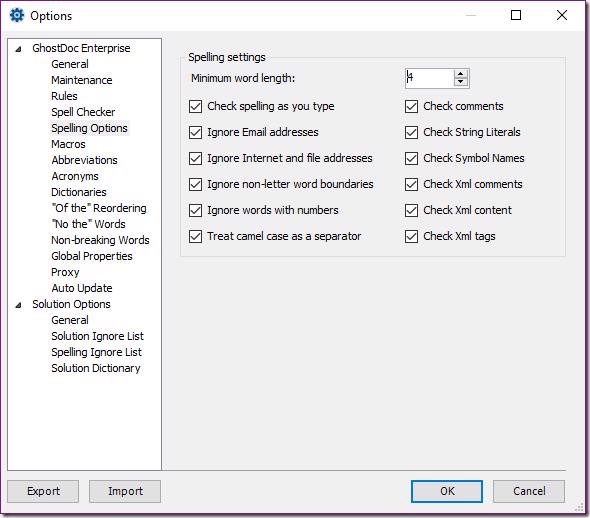
Task: Confirm settings with OK button
Action: click(x=447, y=491)
